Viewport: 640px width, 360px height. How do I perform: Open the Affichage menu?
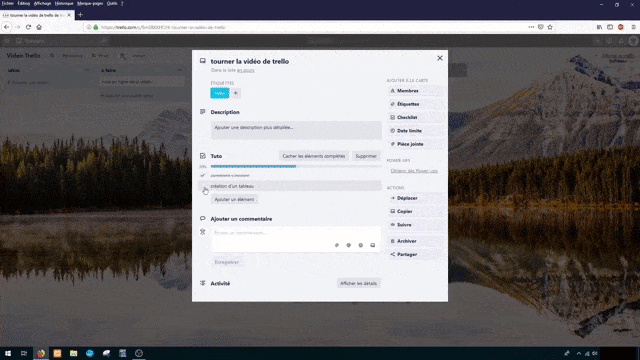point(42,3)
